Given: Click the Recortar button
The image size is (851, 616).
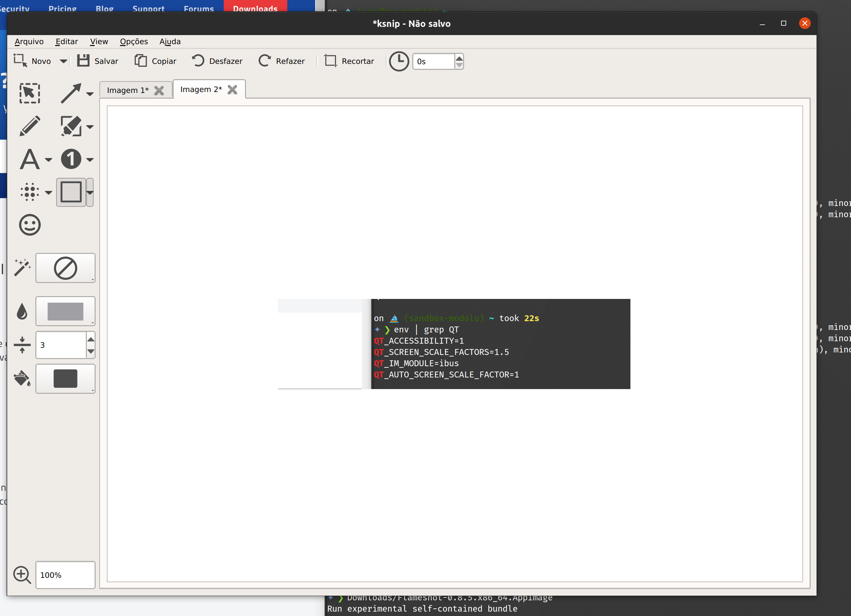Looking at the screenshot, I should coord(349,61).
